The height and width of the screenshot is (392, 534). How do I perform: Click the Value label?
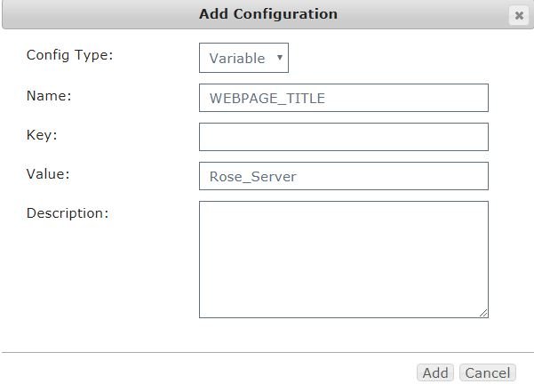(48, 174)
